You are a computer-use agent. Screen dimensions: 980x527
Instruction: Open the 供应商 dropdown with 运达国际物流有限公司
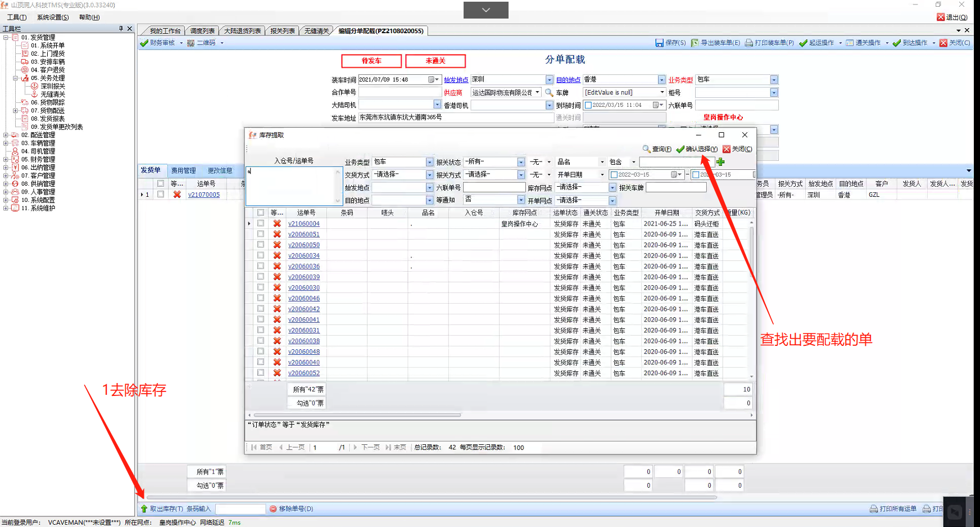tap(538, 92)
